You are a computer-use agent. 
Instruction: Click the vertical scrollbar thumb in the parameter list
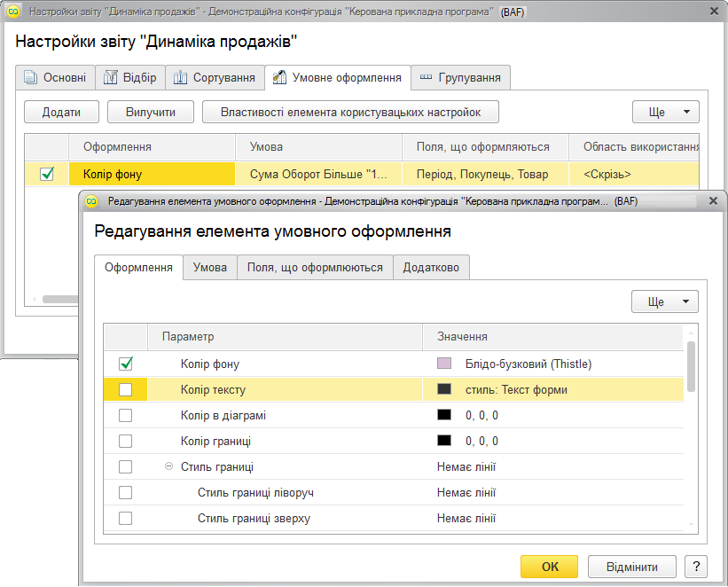691,366
